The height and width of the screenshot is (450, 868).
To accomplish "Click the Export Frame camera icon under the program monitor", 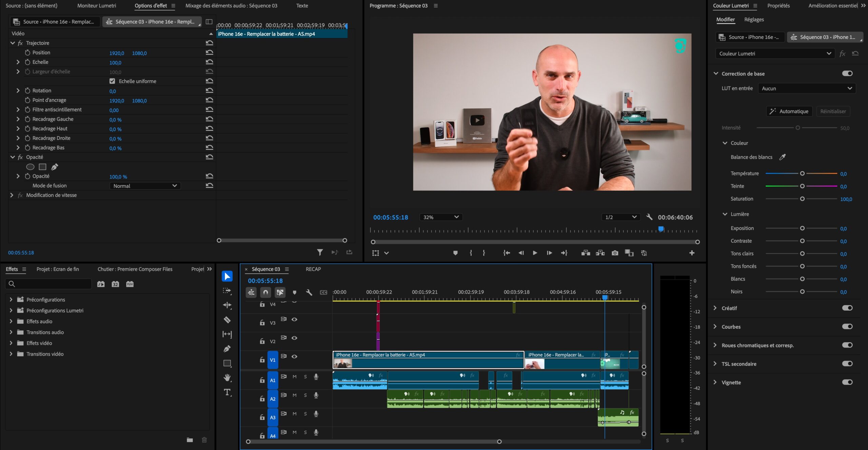I will [615, 253].
